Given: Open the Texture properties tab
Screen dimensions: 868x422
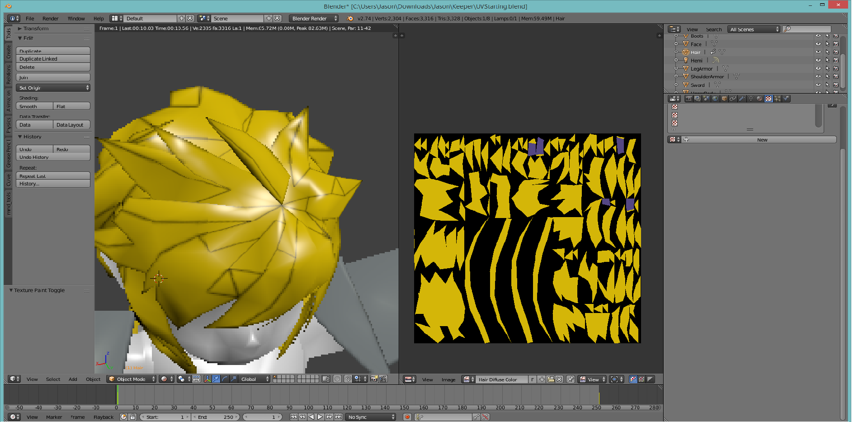Looking at the screenshot, I should pyautogui.click(x=769, y=99).
